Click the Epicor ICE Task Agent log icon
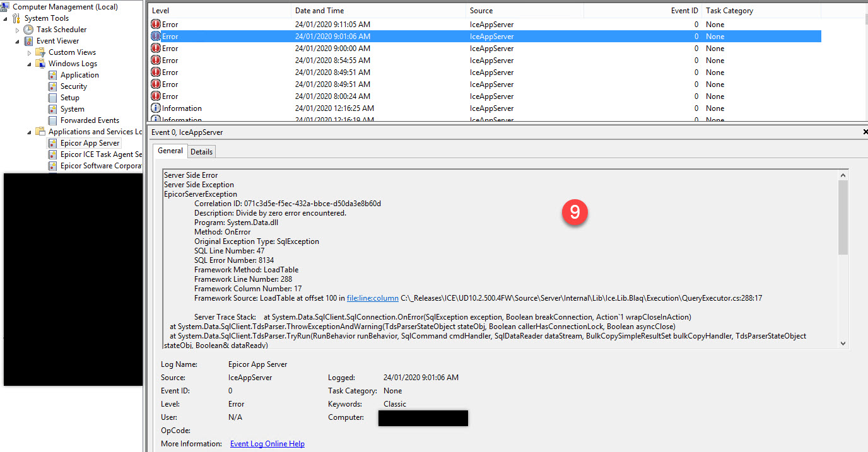The width and height of the screenshot is (868, 452). click(x=53, y=154)
